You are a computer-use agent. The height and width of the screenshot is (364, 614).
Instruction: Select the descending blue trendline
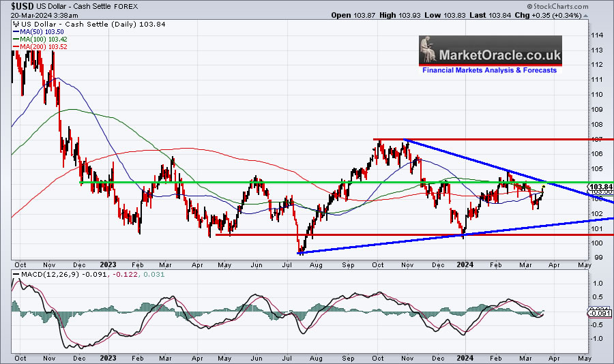point(478,162)
